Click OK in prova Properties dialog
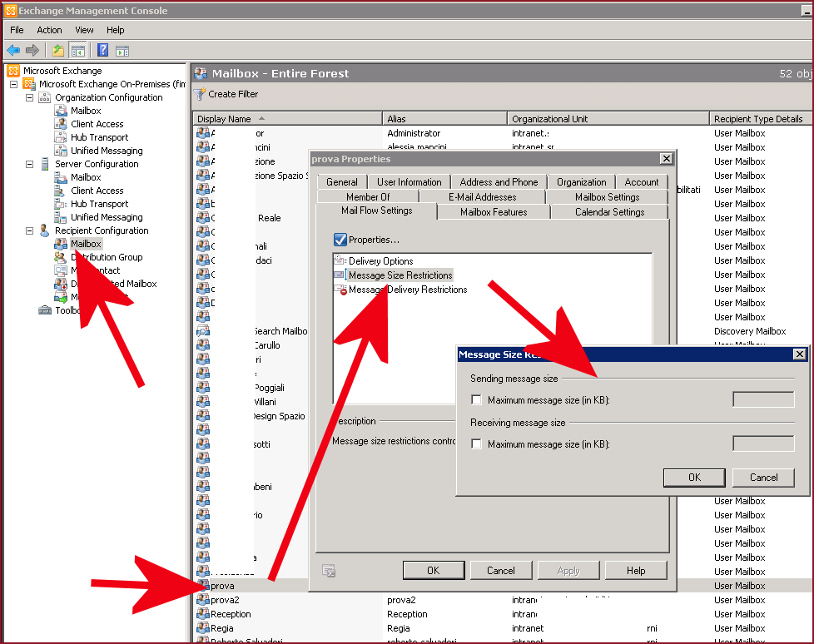The width and height of the screenshot is (814, 644). [x=434, y=570]
